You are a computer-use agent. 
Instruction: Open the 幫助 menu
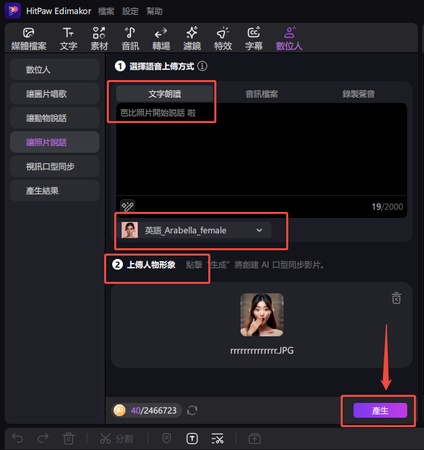click(154, 11)
